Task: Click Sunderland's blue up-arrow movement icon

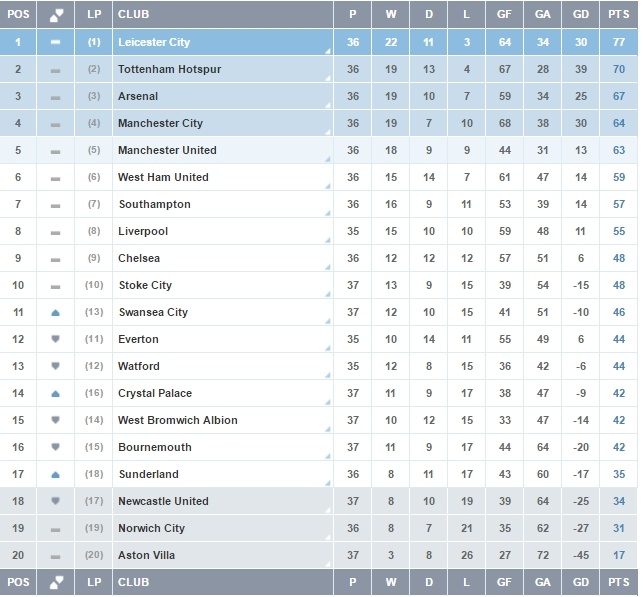Action: point(56,475)
